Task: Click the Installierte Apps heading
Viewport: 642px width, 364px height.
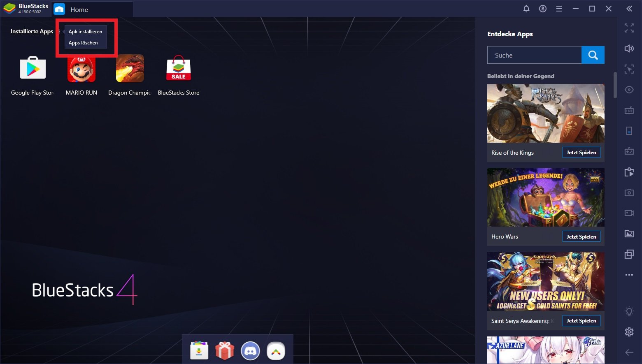Action: coord(32,32)
